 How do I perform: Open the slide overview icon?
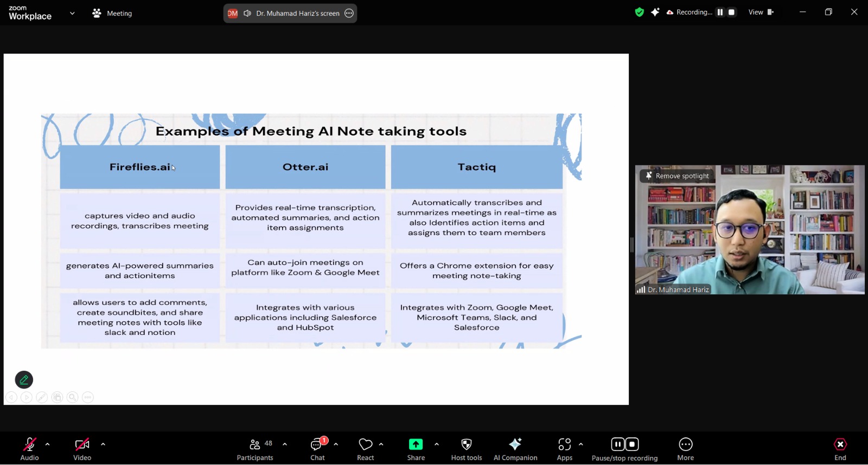(x=57, y=397)
